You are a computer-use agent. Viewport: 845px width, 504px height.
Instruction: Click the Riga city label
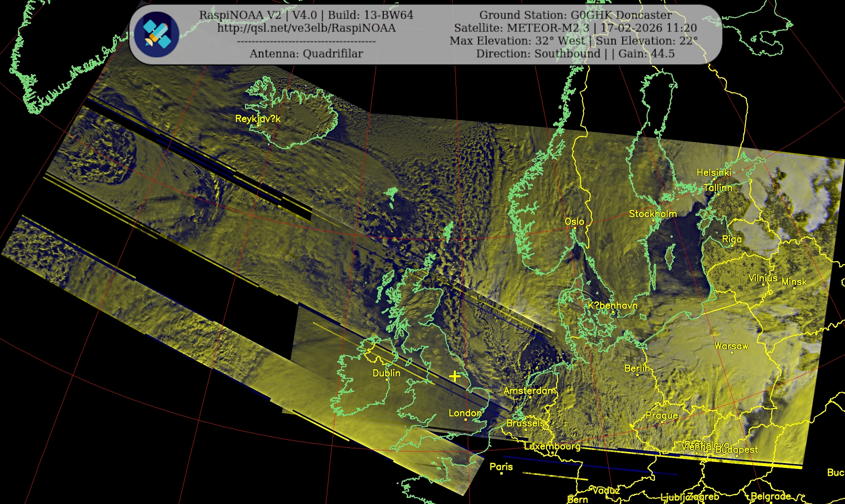[732, 239]
